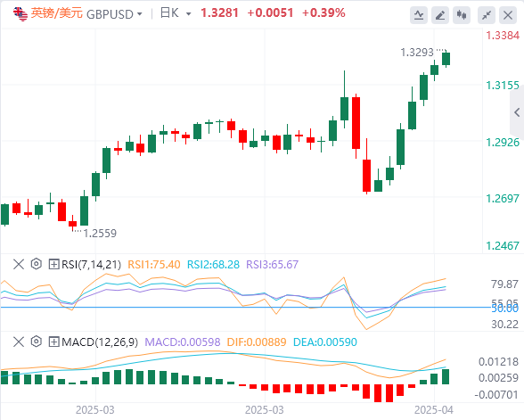
Task: Select the MACD:0.00598 value
Action: 183,342
